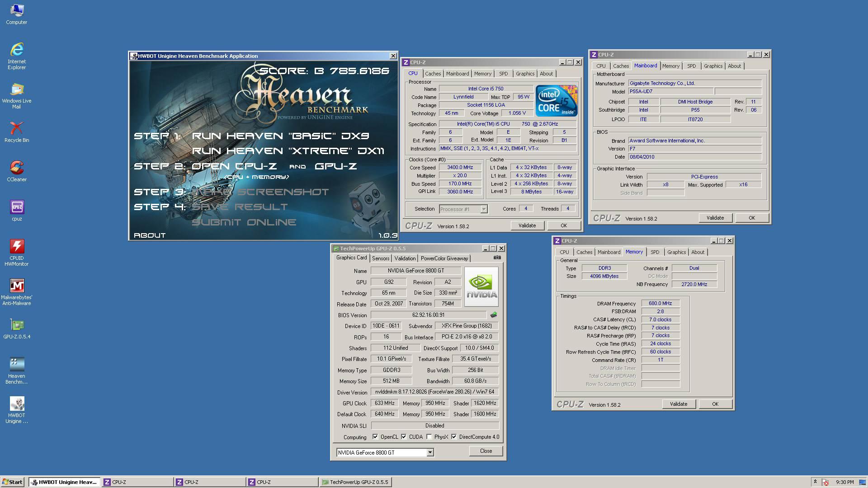Open PowerColor Giveaway tab in GPU-Z

tap(444, 258)
